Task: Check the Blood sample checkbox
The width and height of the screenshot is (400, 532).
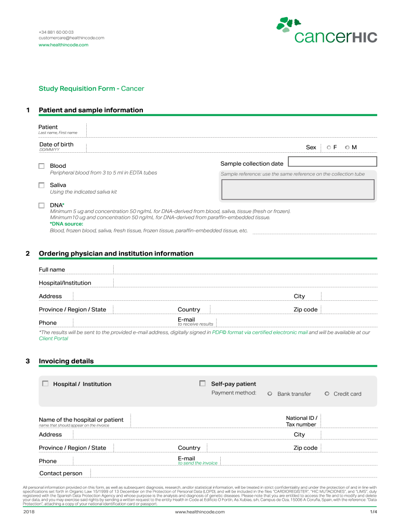Action: tap(42, 166)
